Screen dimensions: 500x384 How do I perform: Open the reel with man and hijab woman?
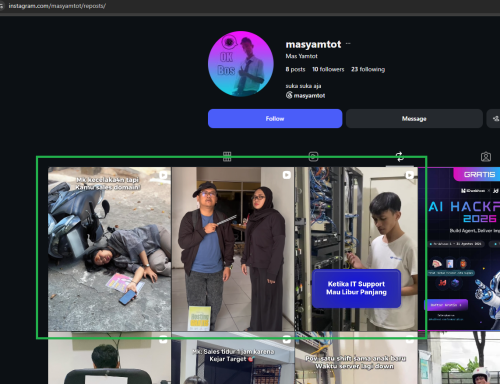[x=233, y=249]
